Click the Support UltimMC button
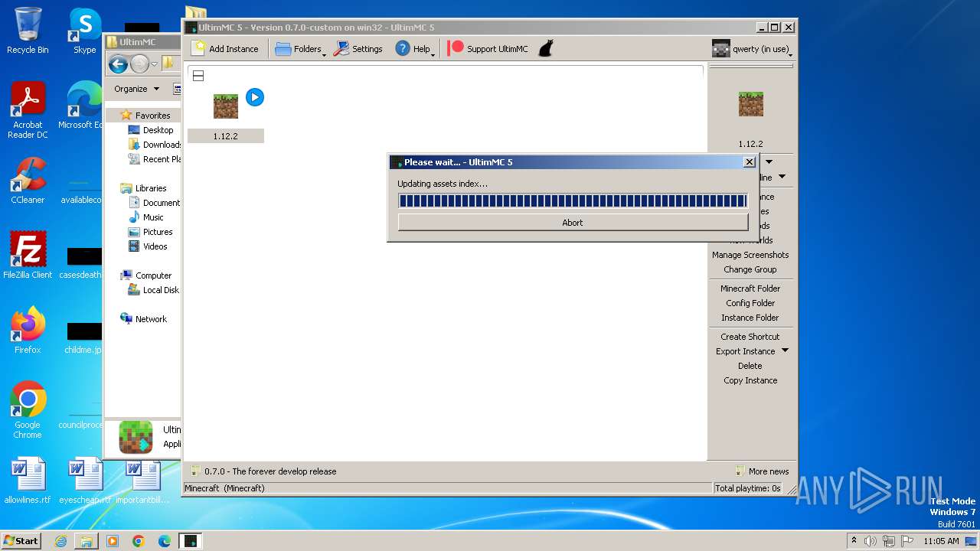Screen dimensions: 980x551 click(x=488, y=49)
